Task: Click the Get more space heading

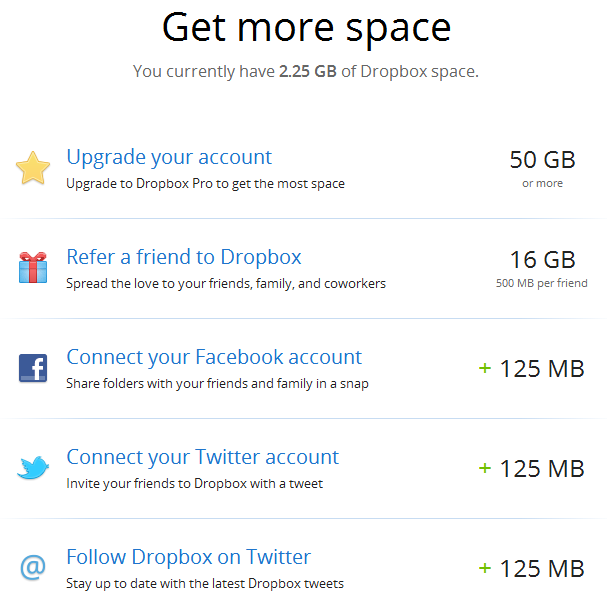Action: [x=306, y=28]
